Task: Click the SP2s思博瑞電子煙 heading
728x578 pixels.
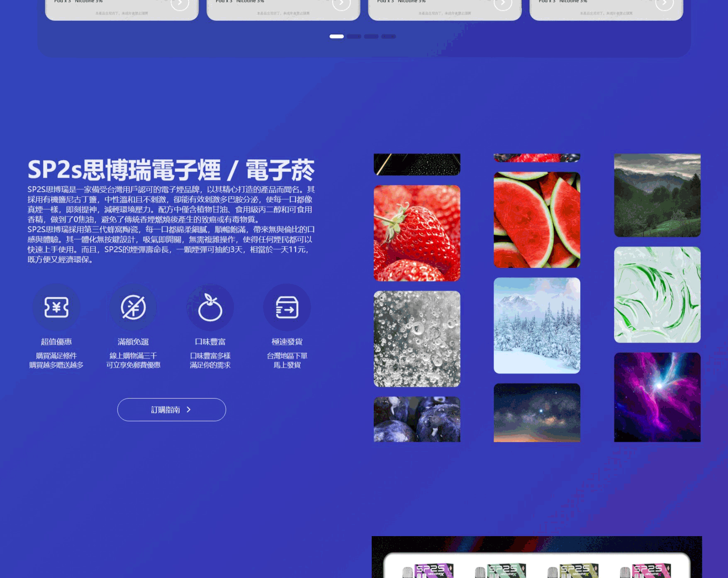Action: (x=171, y=170)
